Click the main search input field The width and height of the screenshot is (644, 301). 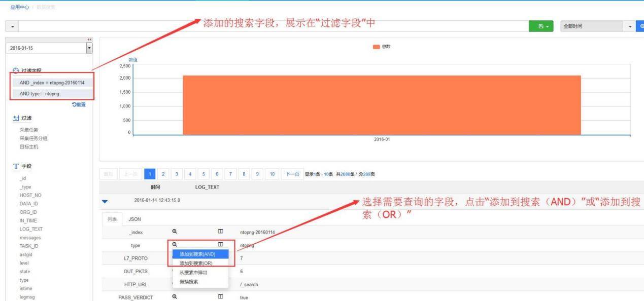[274, 26]
